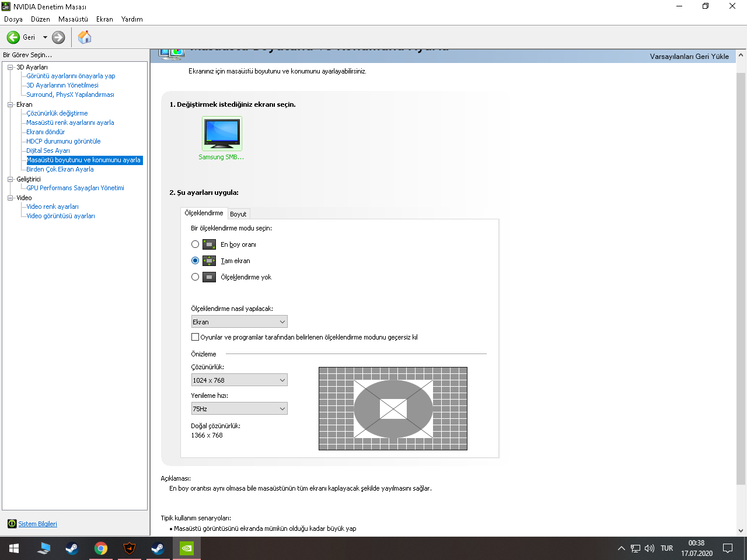The height and width of the screenshot is (560, 747).
Task: Click the blue computer taskbar icon
Action: click(x=44, y=548)
